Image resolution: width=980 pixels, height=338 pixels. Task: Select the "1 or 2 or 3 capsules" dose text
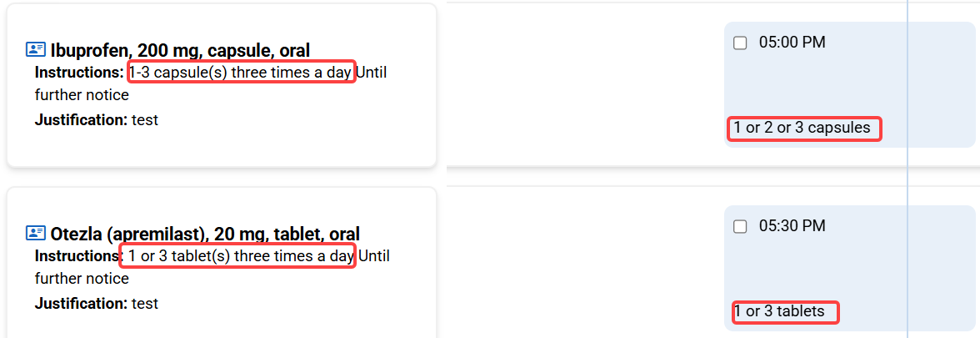pyautogui.click(x=802, y=129)
